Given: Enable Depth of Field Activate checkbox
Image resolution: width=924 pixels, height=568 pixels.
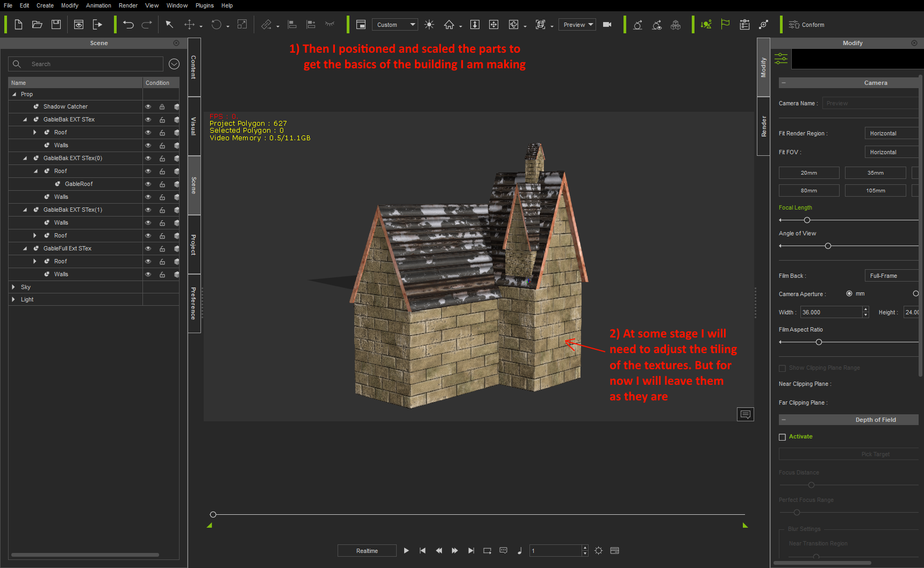Looking at the screenshot, I should pos(782,437).
